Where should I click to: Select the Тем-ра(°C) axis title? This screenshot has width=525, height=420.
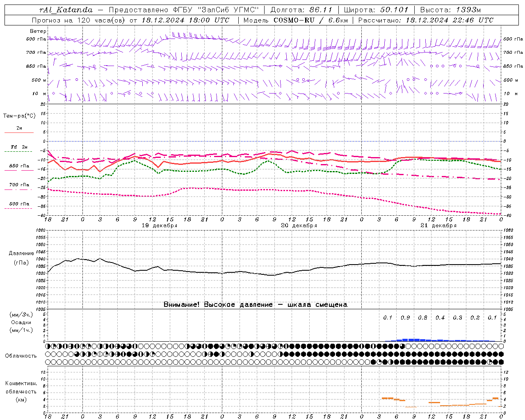pyautogui.click(x=19, y=116)
